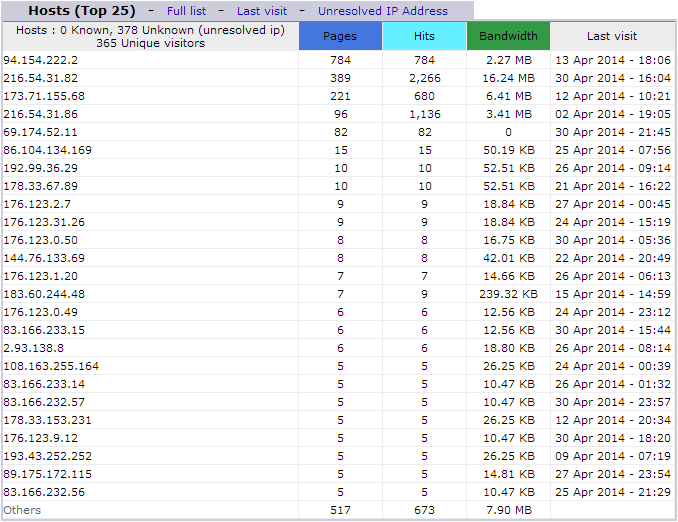678x522 pixels.
Task: Select host 83.166.232.56
Action: (44, 493)
